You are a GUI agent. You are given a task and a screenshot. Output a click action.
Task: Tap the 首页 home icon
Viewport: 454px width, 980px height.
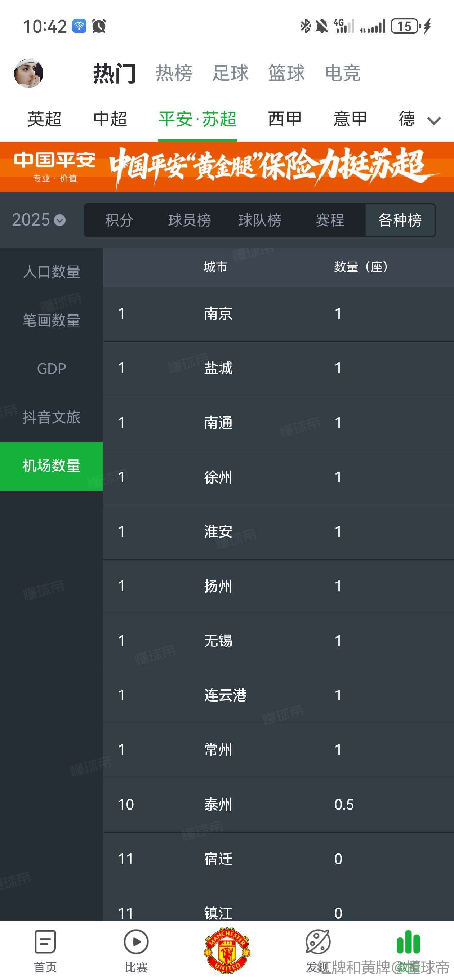point(45,941)
